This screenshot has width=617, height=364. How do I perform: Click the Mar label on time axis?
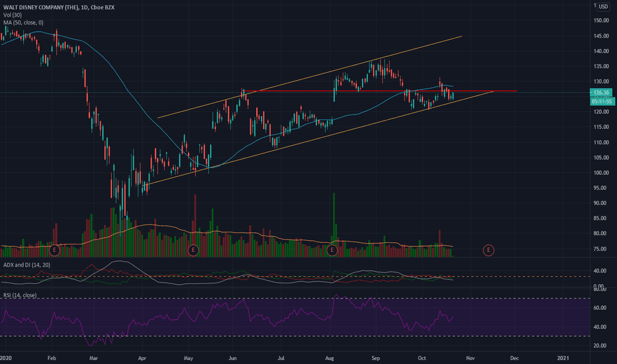pyautogui.click(x=93, y=358)
